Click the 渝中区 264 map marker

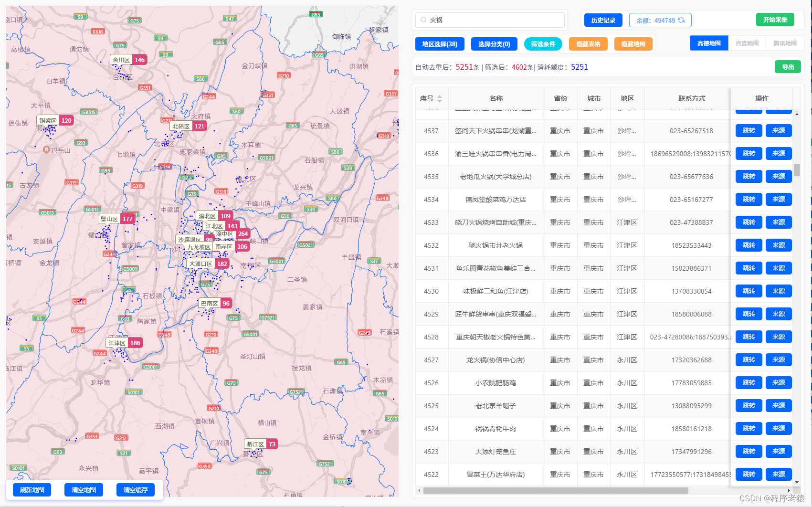point(232,233)
